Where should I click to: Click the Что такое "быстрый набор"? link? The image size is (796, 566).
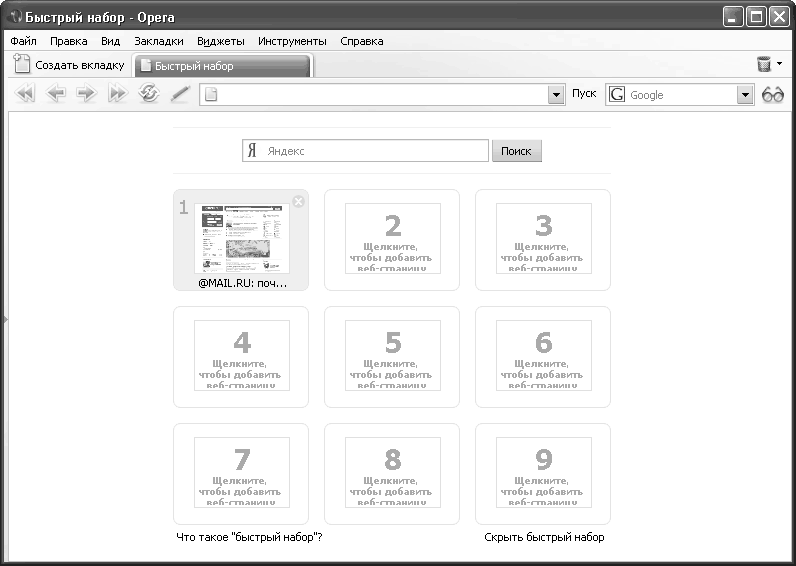(249, 537)
